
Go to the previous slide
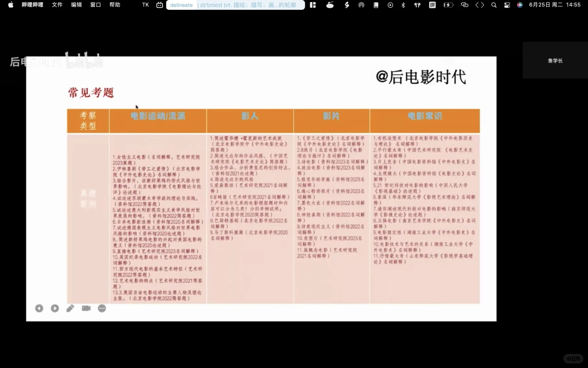39,308
